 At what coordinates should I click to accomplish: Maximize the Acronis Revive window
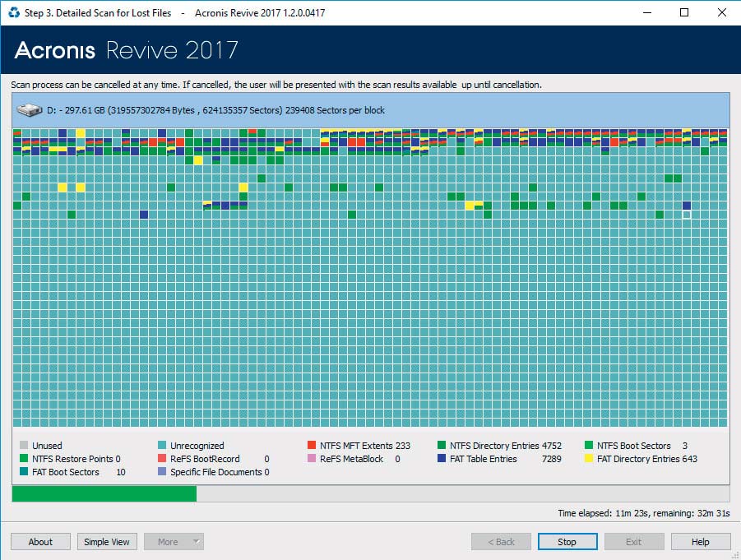(684, 13)
